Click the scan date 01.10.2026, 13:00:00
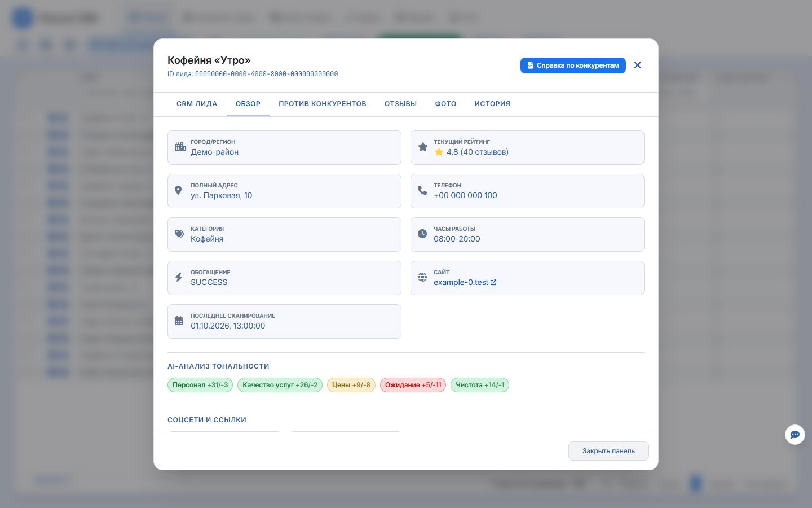Viewport: 812px width, 508px height. pos(228,326)
